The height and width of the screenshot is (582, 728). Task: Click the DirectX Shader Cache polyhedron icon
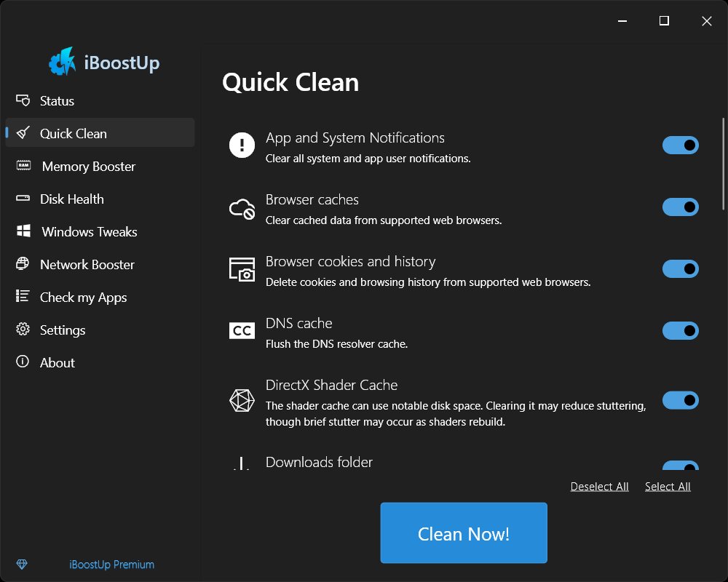coord(242,400)
